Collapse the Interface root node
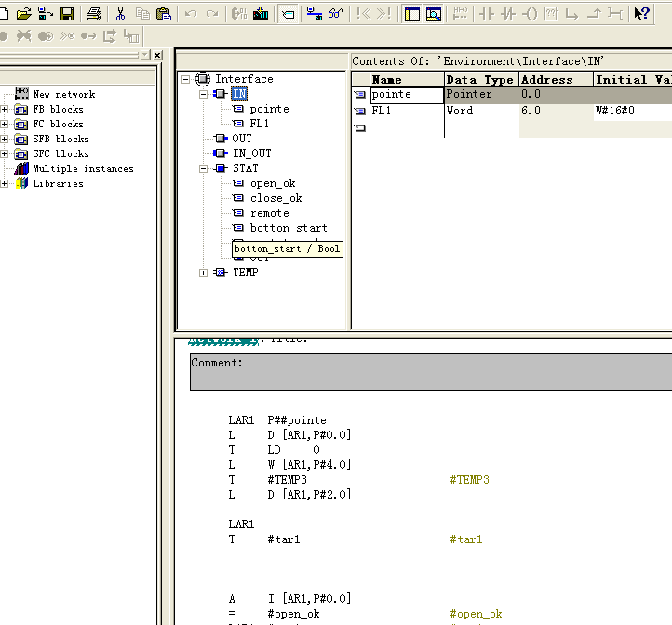This screenshot has height=625, width=672. coord(185,79)
